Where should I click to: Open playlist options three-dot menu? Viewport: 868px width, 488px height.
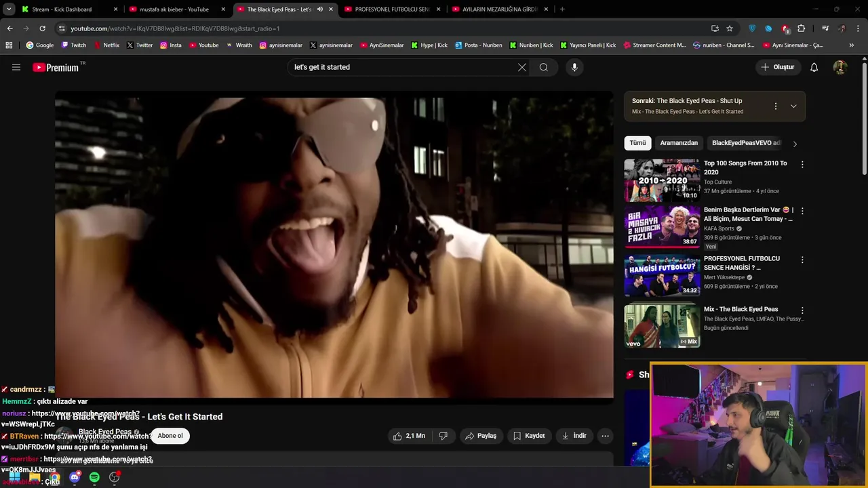tap(776, 106)
